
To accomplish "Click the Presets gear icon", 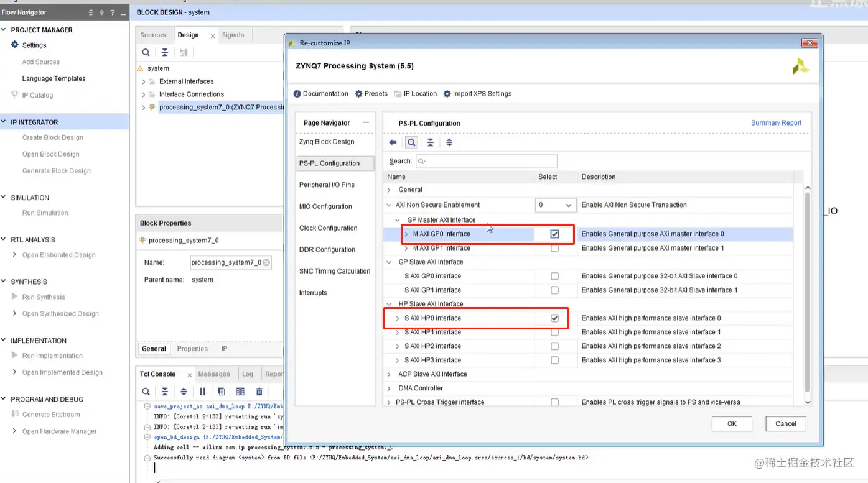I will tap(358, 94).
